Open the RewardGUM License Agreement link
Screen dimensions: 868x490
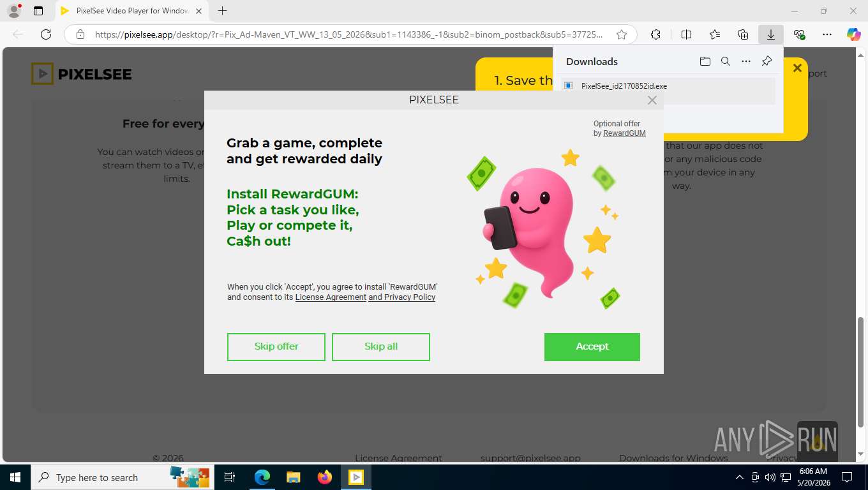(331, 297)
